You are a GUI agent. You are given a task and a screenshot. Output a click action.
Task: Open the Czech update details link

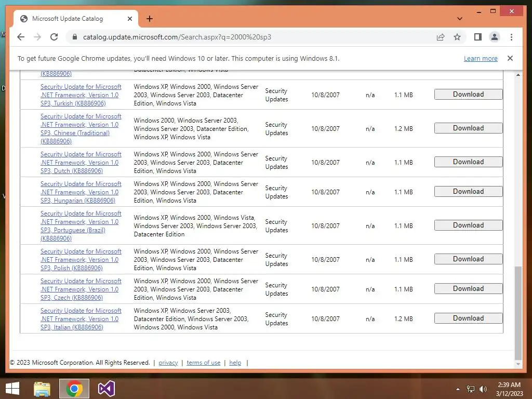tap(81, 289)
